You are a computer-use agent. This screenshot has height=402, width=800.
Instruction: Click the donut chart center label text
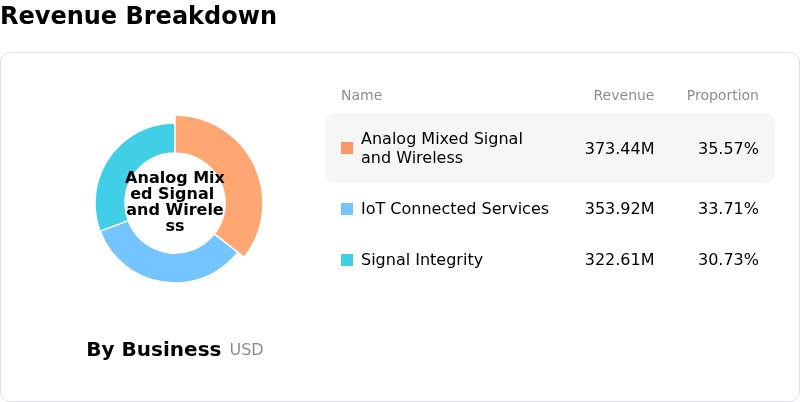[x=175, y=202]
